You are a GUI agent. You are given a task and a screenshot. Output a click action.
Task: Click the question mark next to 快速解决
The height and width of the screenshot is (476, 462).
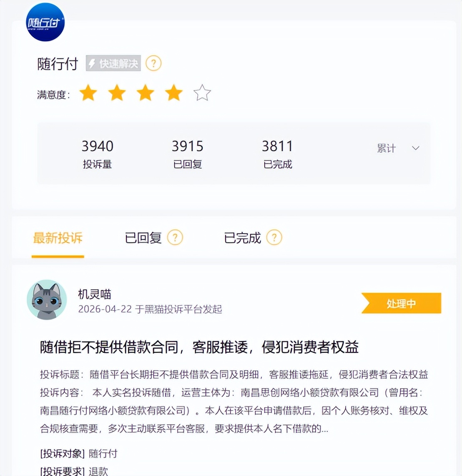point(154,63)
